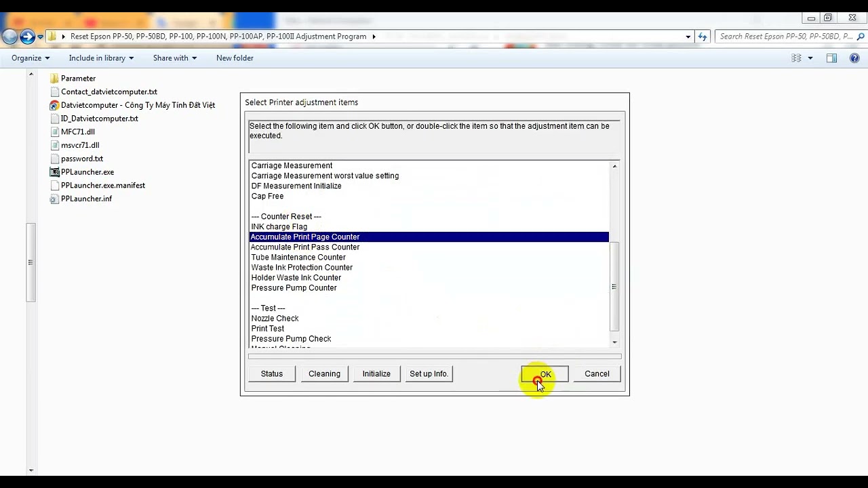This screenshot has width=868, height=488.
Task: Click the Initialize button
Action: tap(376, 374)
